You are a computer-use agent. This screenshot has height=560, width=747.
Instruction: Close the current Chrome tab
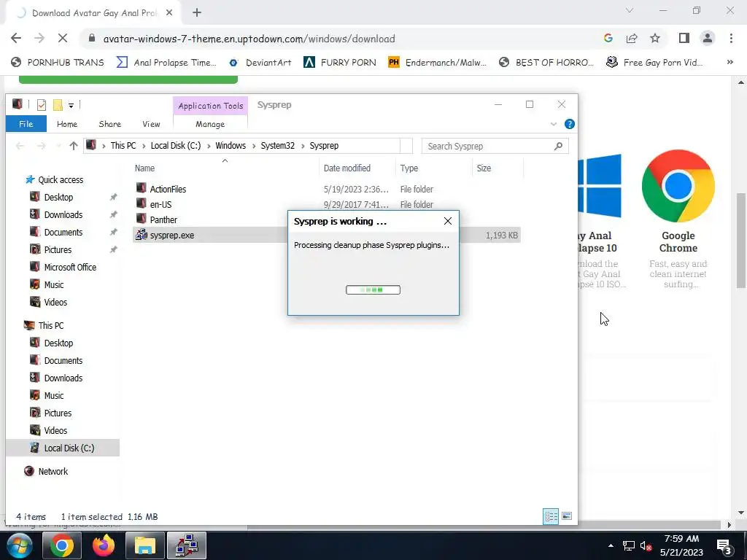(169, 13)
